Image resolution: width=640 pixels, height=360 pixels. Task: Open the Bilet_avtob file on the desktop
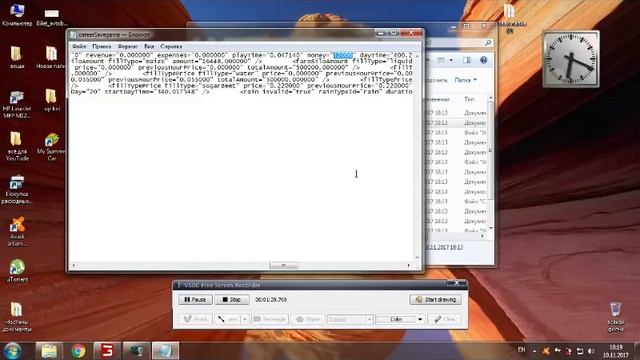(51, 16)
